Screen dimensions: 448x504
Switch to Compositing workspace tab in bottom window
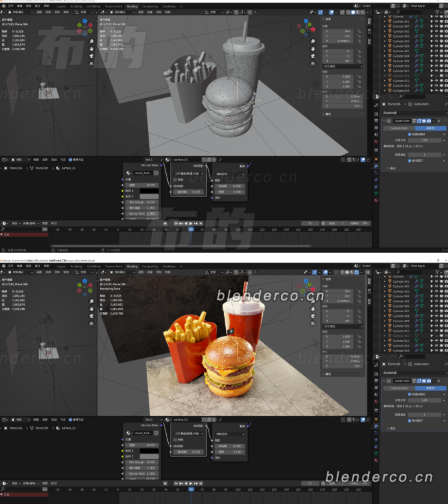(150, 266)
